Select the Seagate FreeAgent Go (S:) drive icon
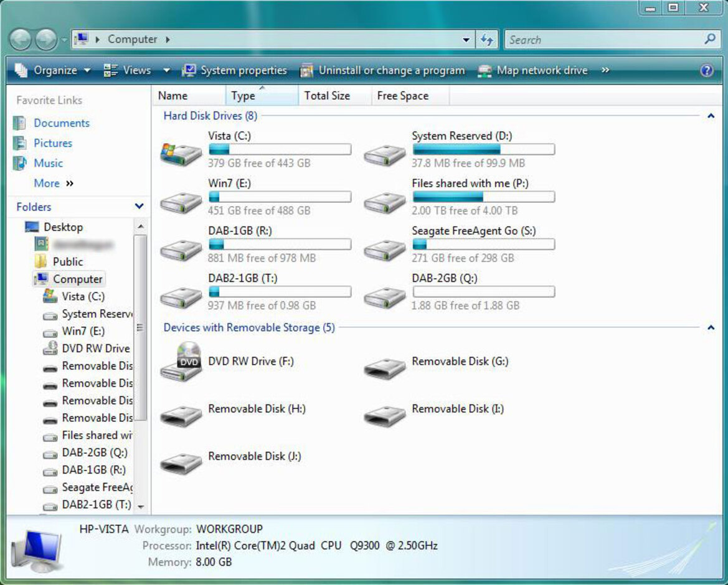The height and width of the screenshot is (585, 728). [384, 250]
